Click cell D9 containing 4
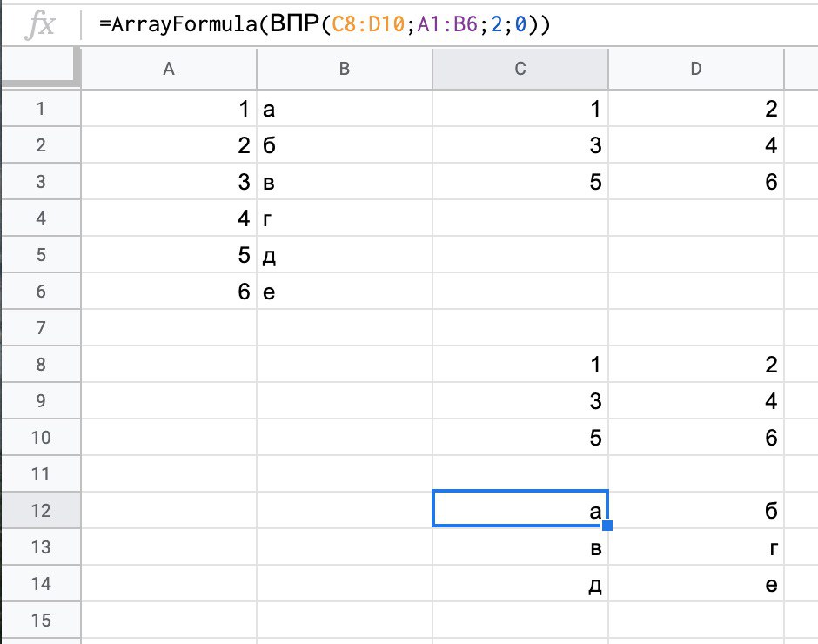The height and width of the screenshot is (644, 818). (696, 400)
